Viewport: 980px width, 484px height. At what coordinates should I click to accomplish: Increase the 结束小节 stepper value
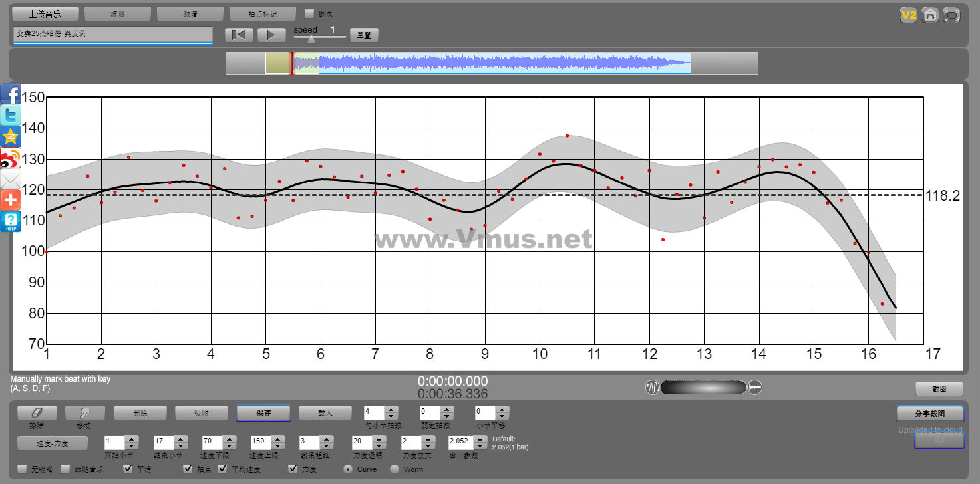tap(180, 439)
